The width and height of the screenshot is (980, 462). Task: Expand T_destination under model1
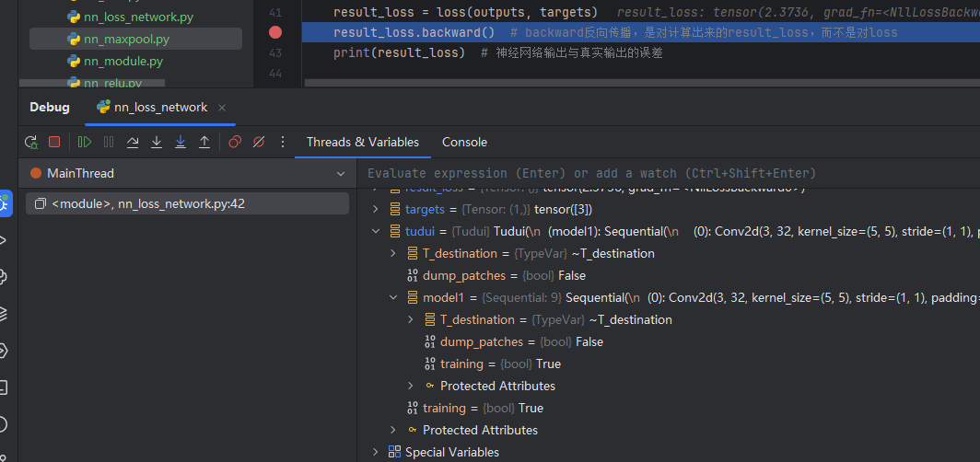click(x=411, y=319)
